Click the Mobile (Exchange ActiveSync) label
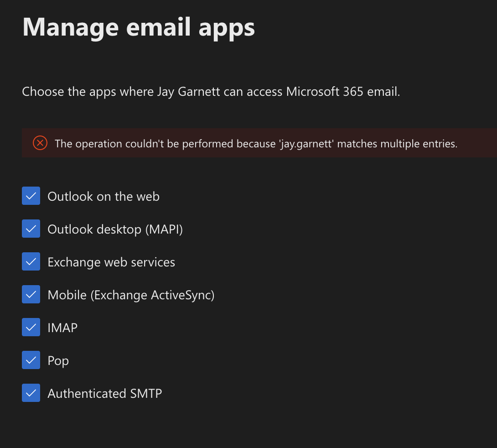 tap(131, 295)
